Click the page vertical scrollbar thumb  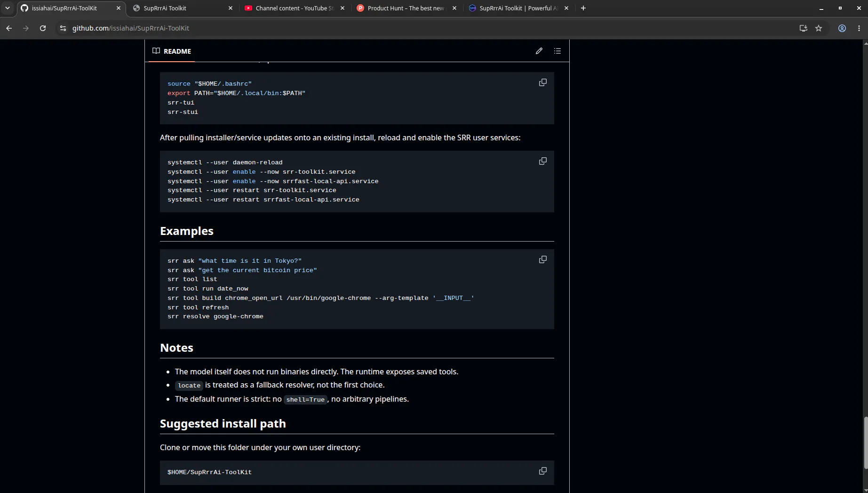pos(865,443)
